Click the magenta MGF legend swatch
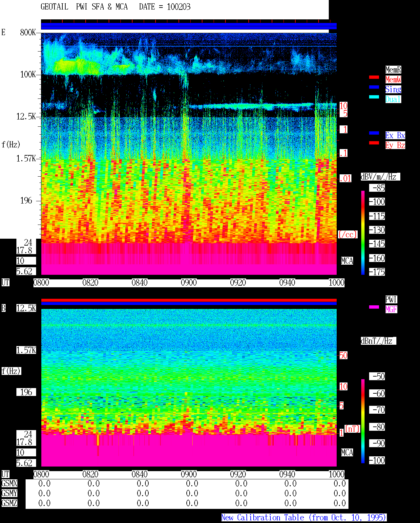Image resolution: width=420 pixels, height=523 pixels. click(374, 307)
